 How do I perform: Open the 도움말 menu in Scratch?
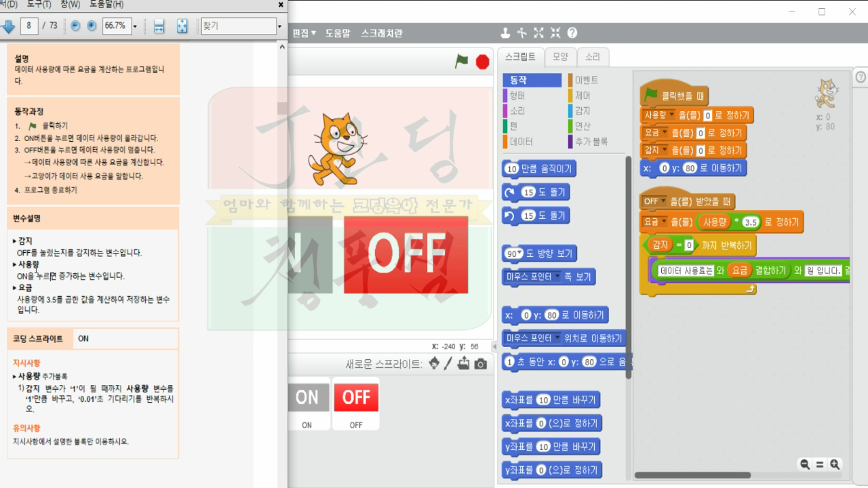point(338,33)
